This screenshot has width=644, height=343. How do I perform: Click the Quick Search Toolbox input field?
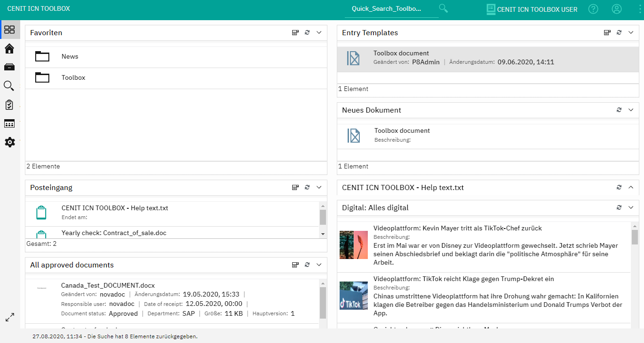tap(391, 9)
